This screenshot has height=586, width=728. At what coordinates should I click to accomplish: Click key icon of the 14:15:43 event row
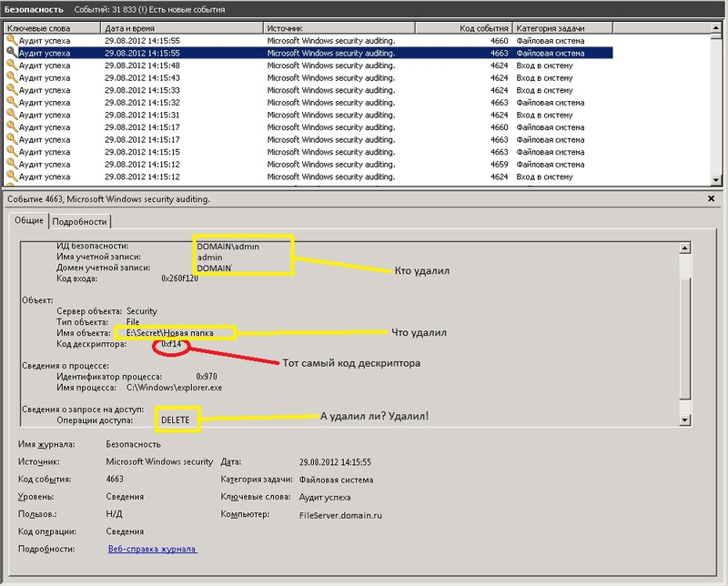point(12,78)
